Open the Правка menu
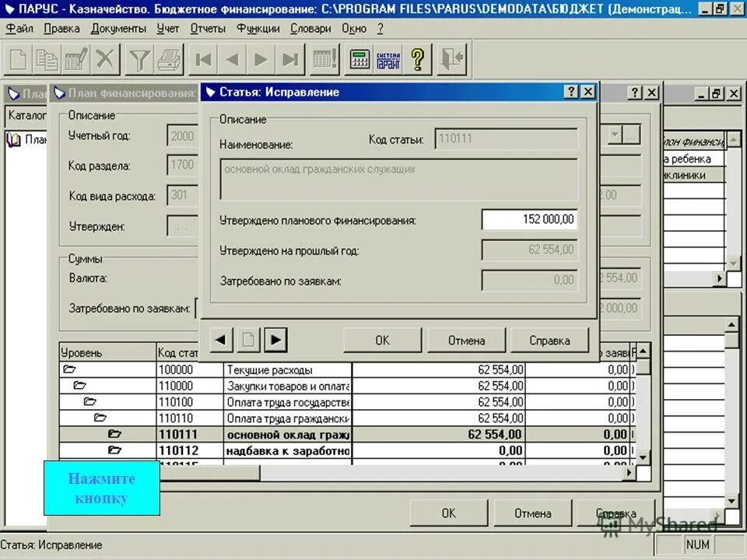This screenshot has width=747, height=560. [x=62, y=29]
